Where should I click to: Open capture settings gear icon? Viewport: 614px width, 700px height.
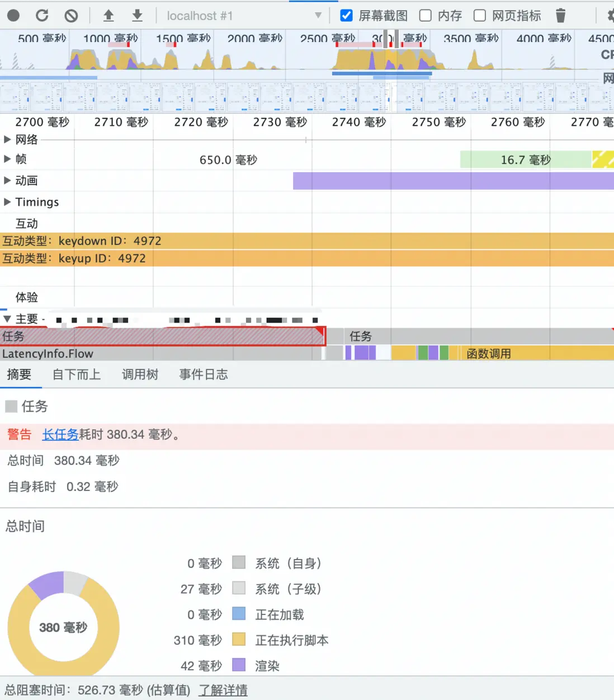(610, 16)
